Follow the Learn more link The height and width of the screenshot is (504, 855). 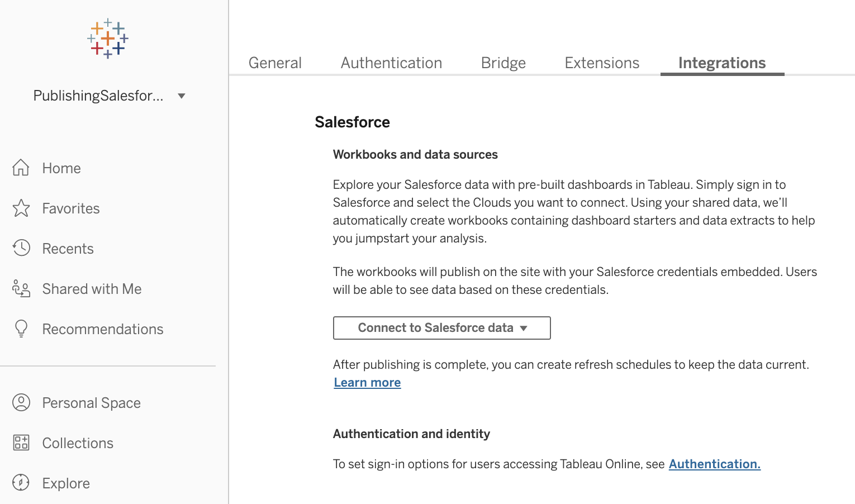(x=367, y=383)
